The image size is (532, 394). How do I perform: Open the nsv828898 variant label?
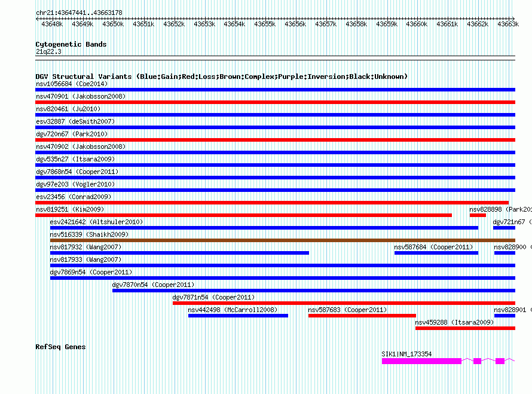coord(500,209)
